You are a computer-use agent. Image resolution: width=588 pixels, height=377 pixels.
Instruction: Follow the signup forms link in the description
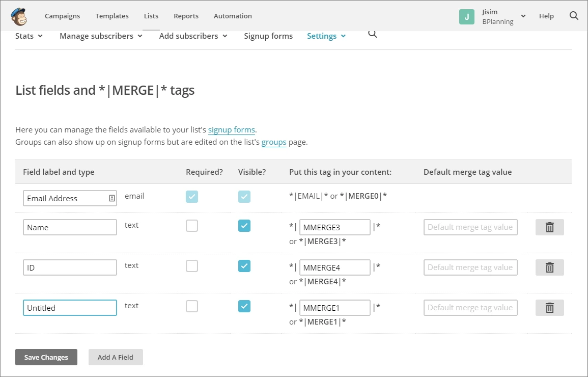pos(231,129)
